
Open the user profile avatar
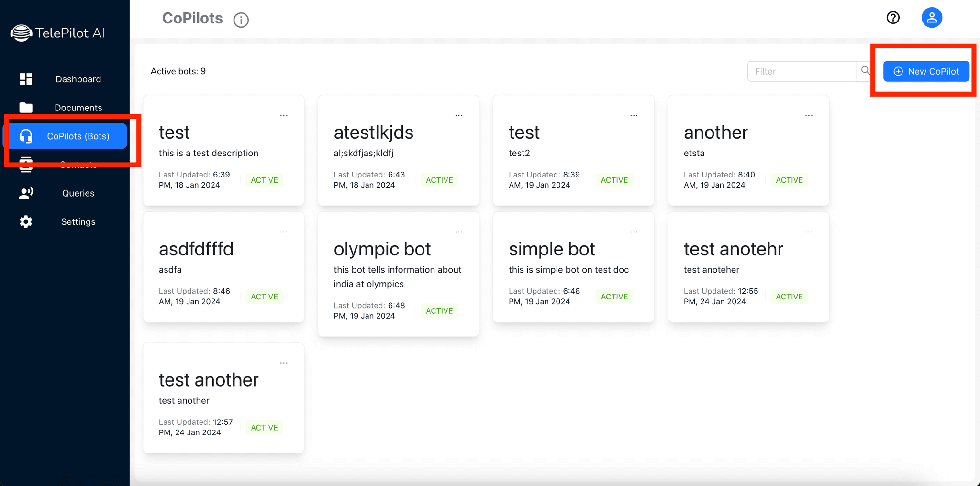(932, 18)
